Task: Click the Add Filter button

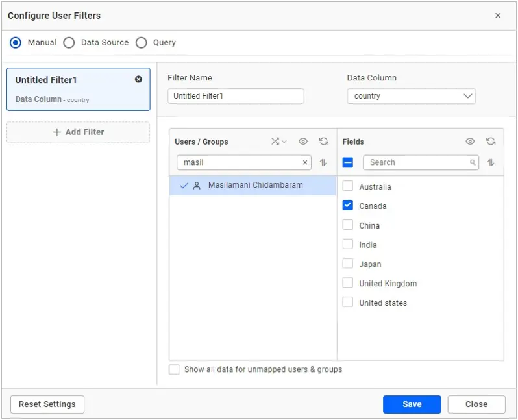Action: [x=79, y=132]
